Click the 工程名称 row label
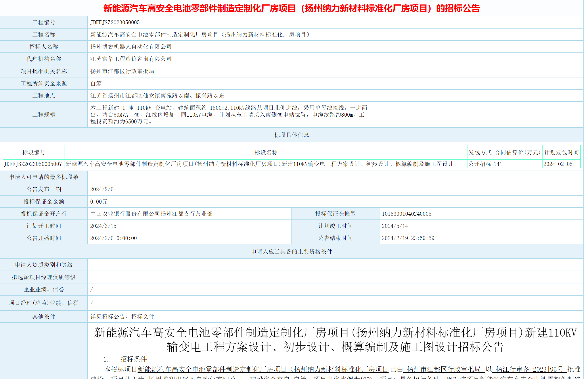 click(44, 35)
